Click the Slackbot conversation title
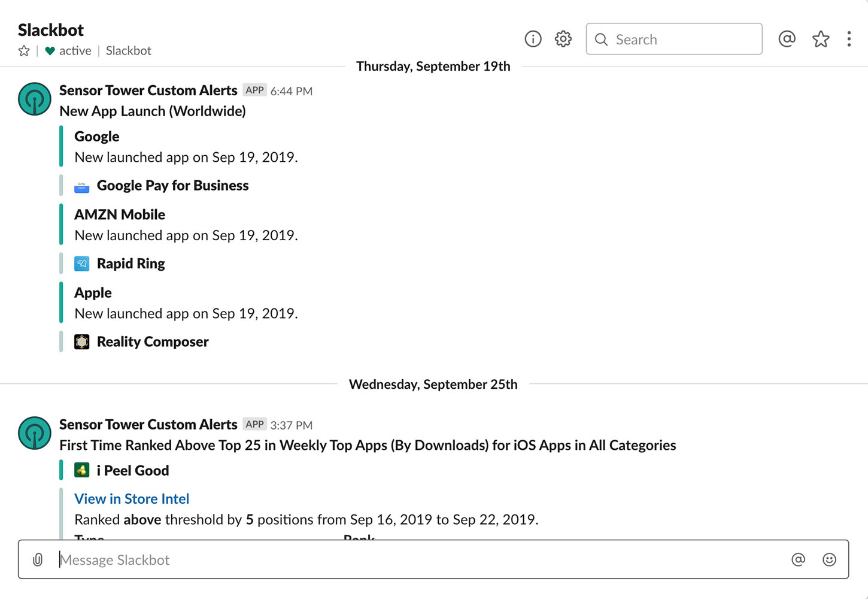The width and height of the screenshot is (868, 599). point(50,30)
